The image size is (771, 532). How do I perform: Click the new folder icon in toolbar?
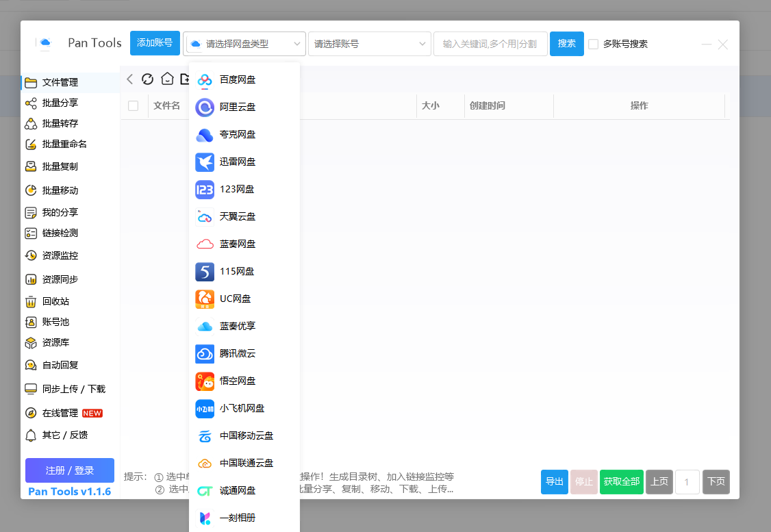click(185, 79)
